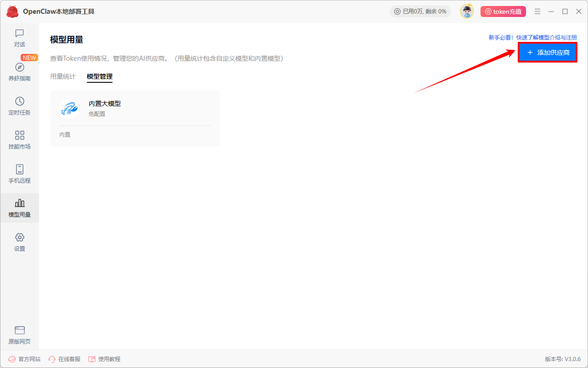Open 使用教程 tutorial link
The height and width of the screenshot is (368, 588).
pos(104,359)
